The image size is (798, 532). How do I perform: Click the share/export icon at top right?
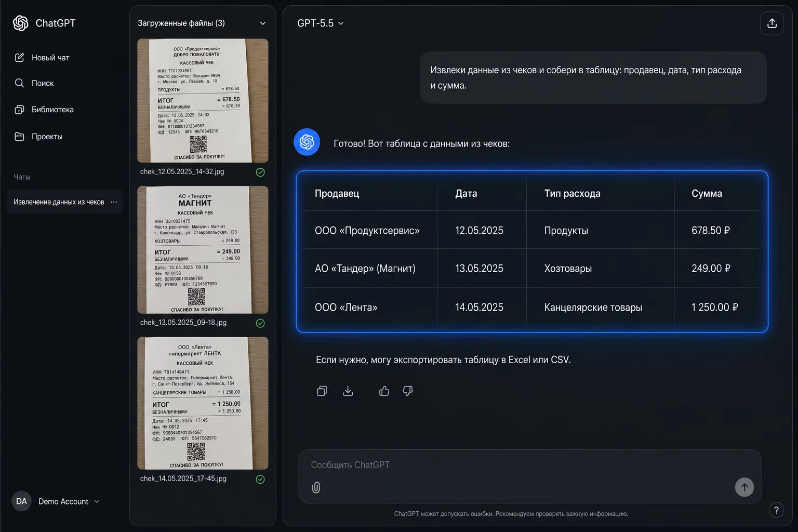tap(772, 23)
